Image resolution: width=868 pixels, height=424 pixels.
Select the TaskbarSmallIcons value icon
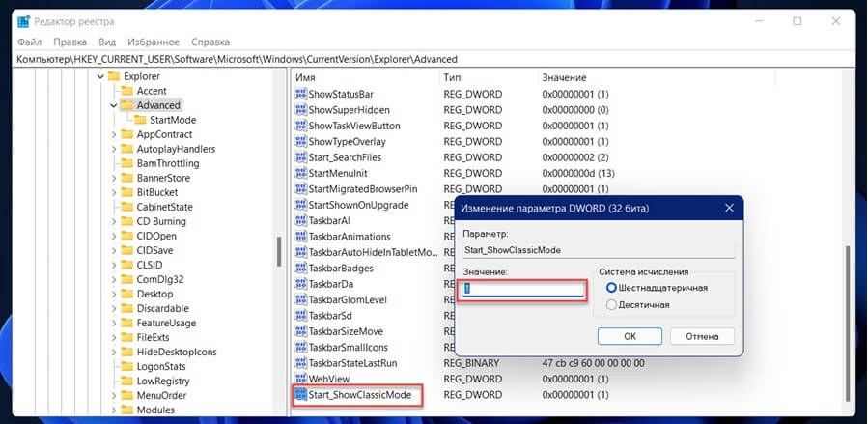(x=300, y=348)
